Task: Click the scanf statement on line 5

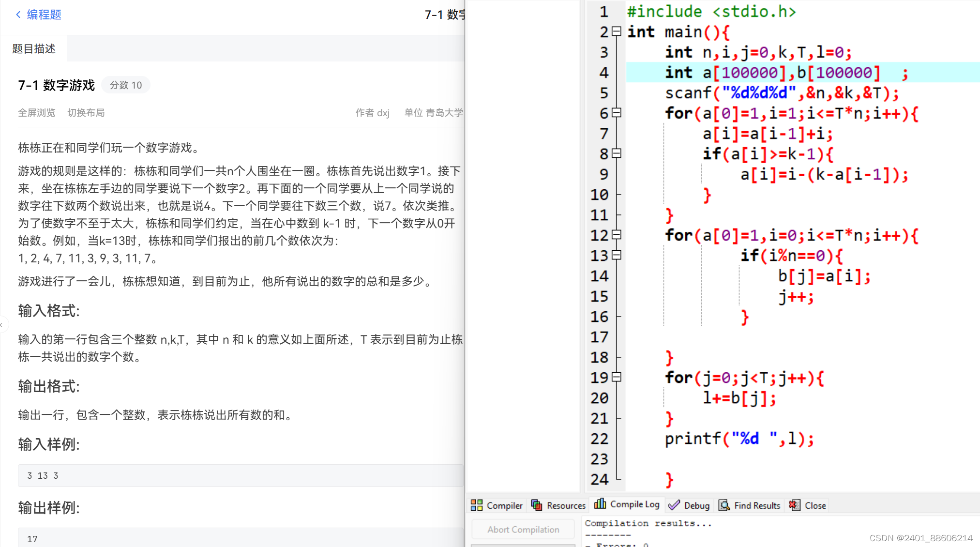Action: coord(782,93)
